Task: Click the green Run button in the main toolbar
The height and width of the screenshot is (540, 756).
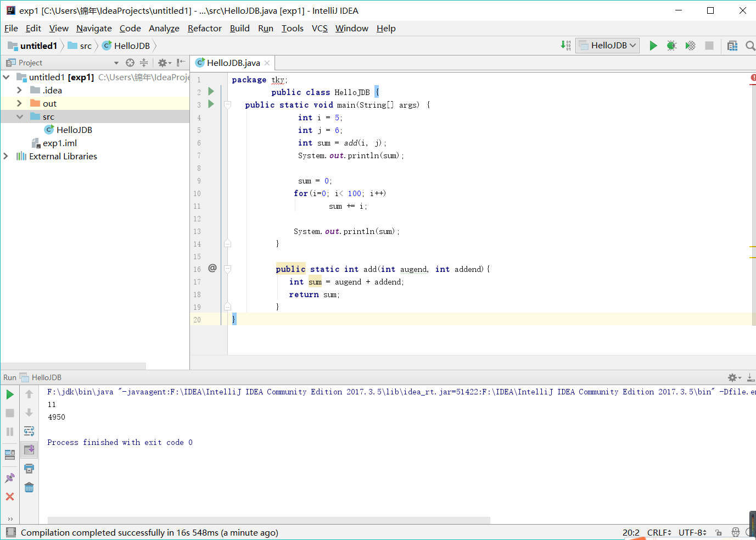Action: pyautogui.click(x=653, y=46)
